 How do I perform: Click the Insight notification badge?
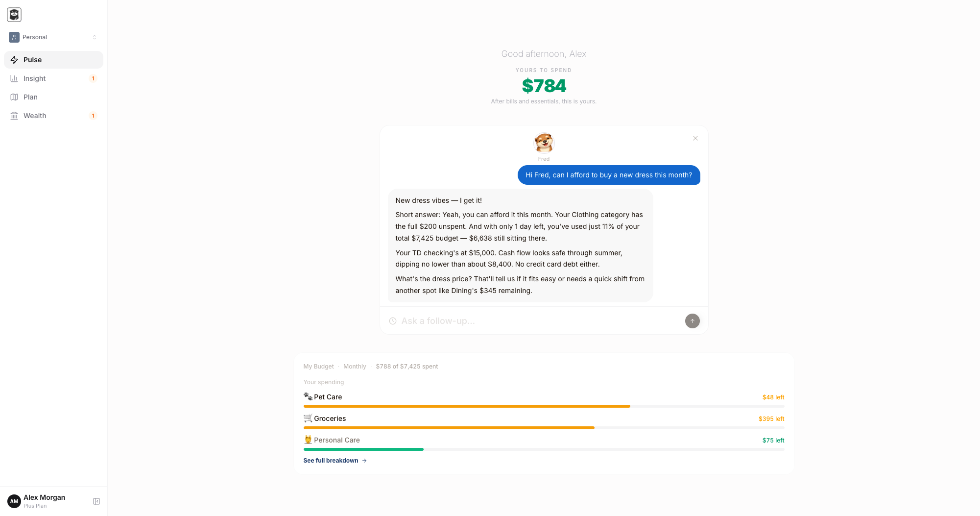(93, 78)
